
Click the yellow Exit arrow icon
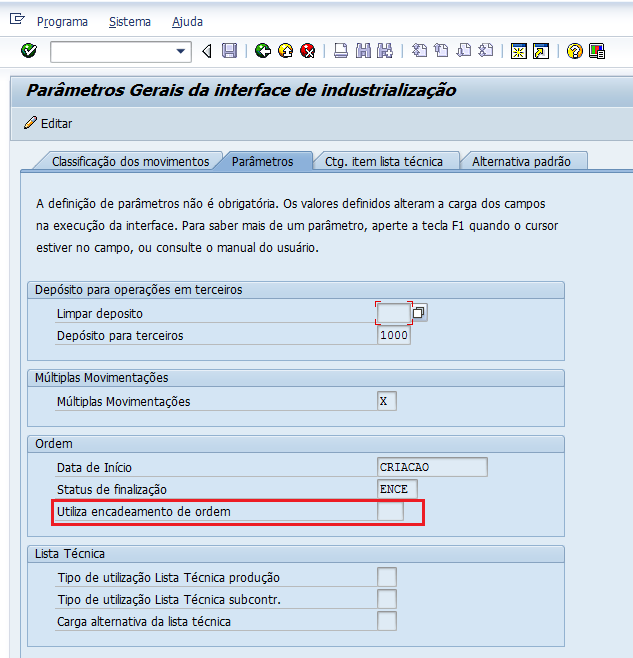[285, 51]
